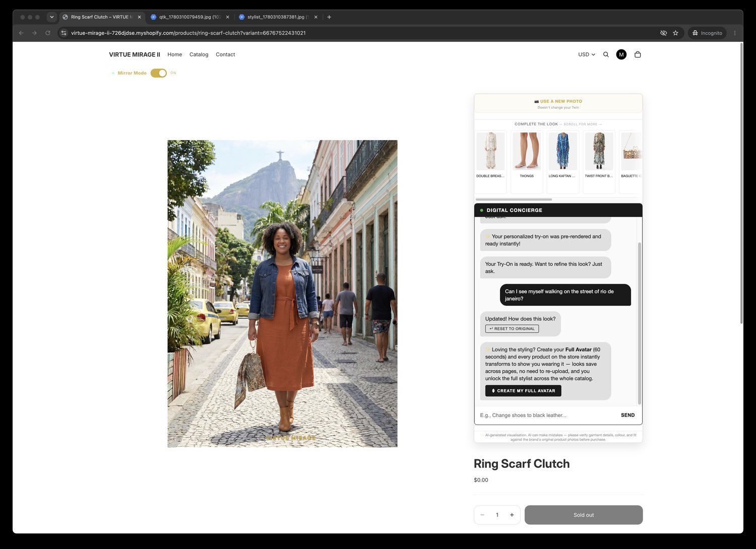Bookmark this page with the star
The image size is (756, 549).
(x=675, y=33)
